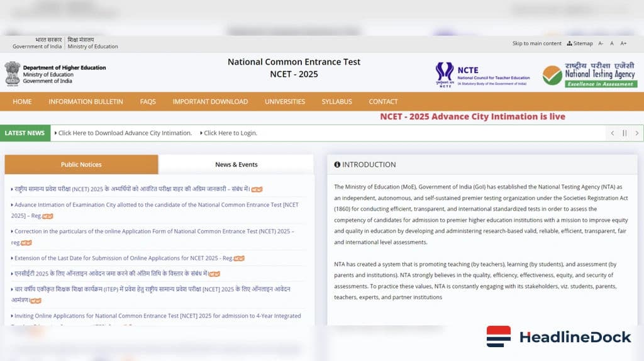644x361 pixels.
Task: Open the Sitemap link
Action: [x=580, y=43]
